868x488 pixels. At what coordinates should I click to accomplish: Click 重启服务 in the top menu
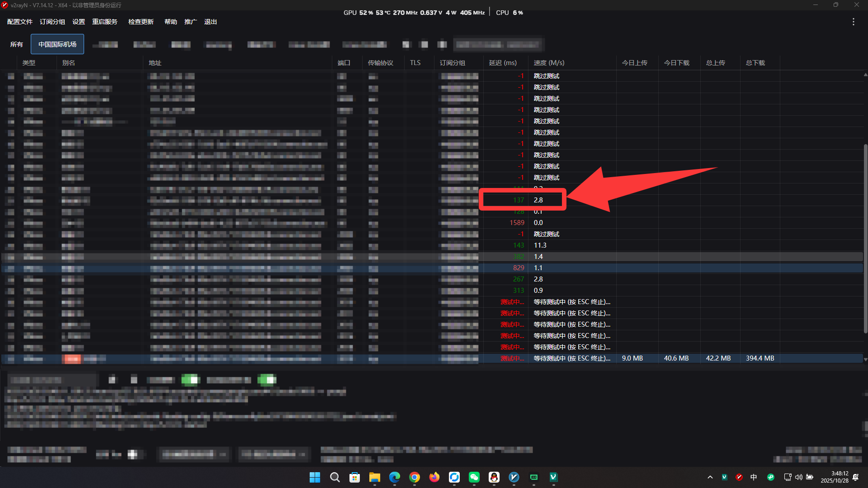click(104, 22)
